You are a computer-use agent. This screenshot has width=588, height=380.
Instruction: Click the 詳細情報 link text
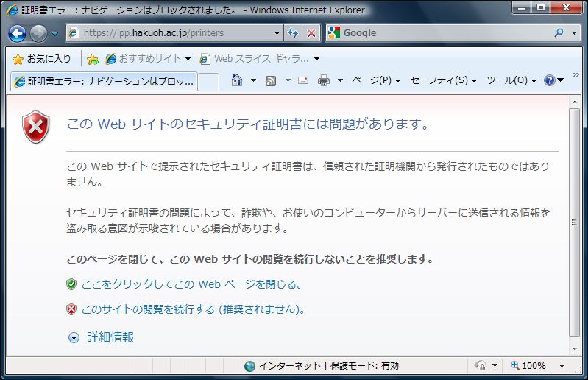(x=110, y=337)
